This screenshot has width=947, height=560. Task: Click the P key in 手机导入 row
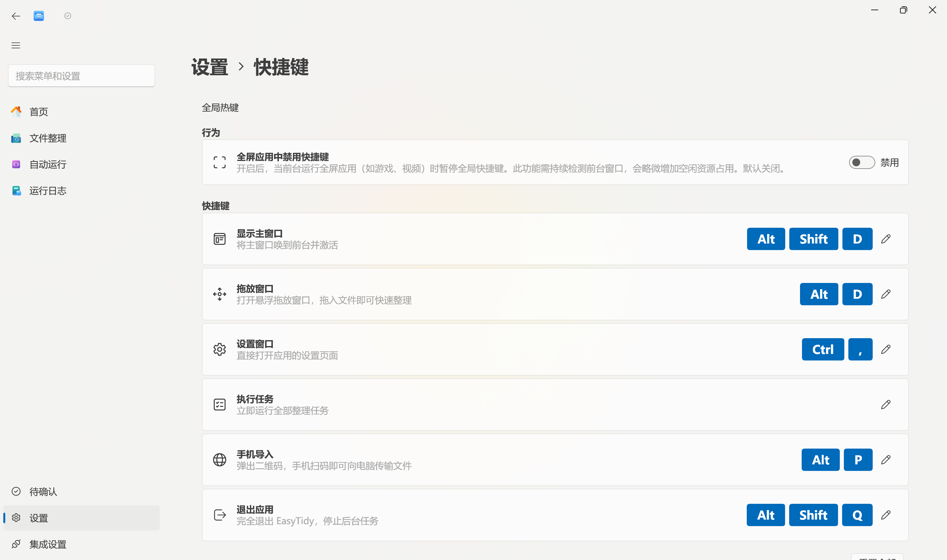pyautogui.click(x=858, y=460)
